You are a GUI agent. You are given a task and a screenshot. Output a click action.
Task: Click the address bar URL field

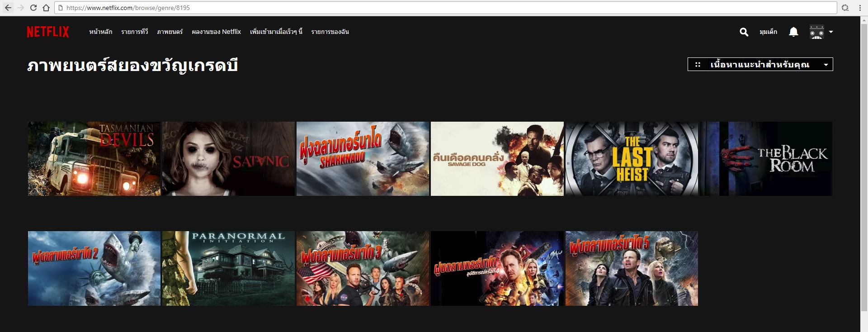tap(445, 8)
